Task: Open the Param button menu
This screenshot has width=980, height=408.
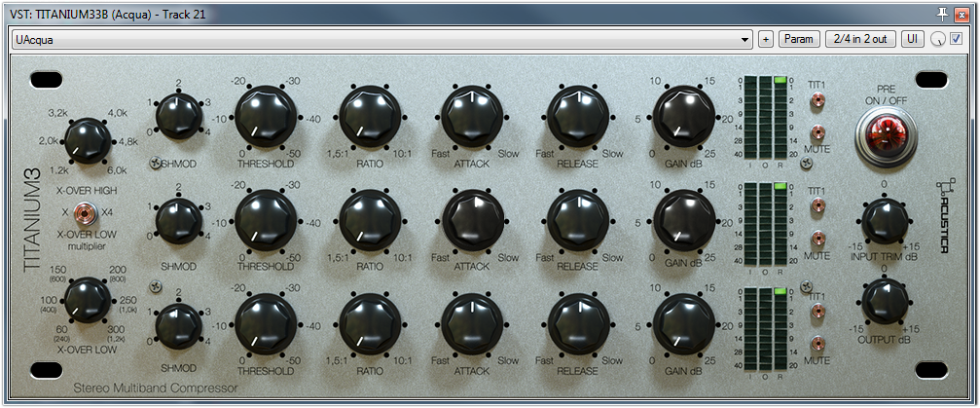Action: pyautogui.click(x=799, y=39)
